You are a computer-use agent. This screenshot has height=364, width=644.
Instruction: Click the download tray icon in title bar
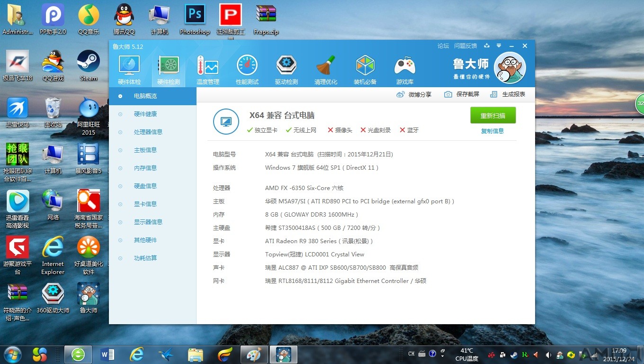487,46
